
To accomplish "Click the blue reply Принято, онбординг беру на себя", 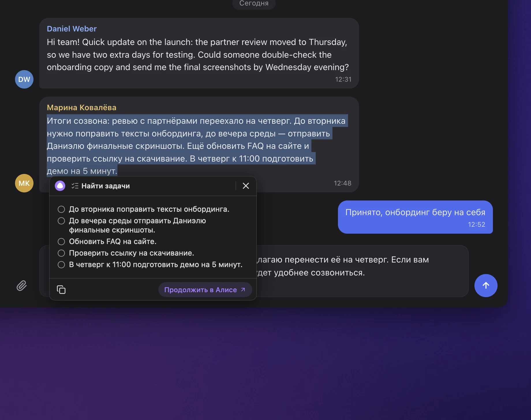I will point(415,217).
